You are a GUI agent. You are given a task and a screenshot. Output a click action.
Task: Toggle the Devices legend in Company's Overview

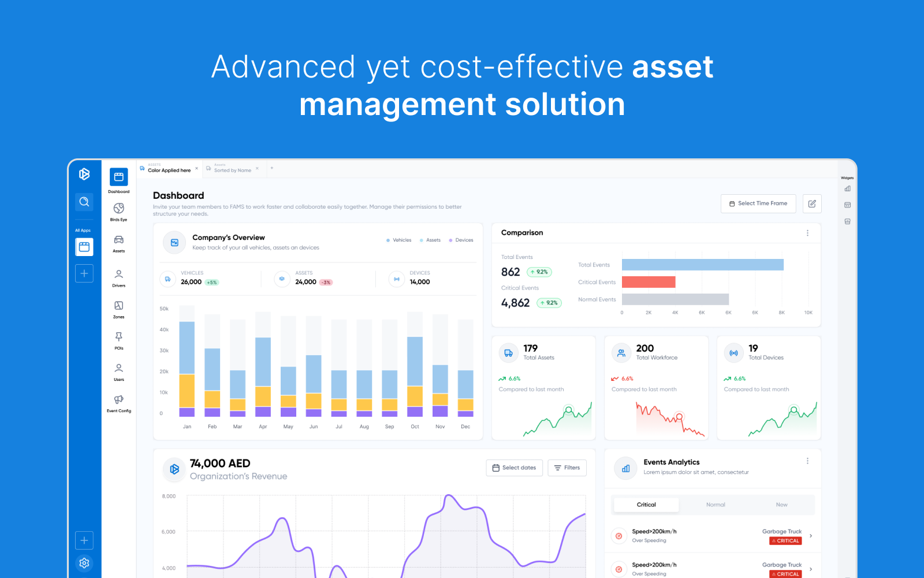tap(460, 240)
